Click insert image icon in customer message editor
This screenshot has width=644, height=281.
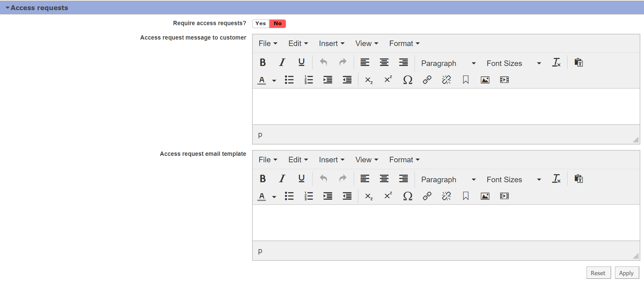485,80
